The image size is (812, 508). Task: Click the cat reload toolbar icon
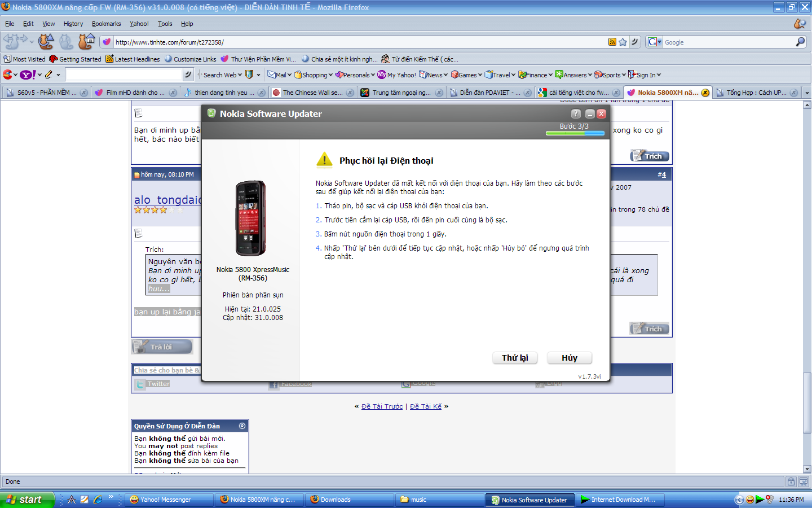pos(46,41)
